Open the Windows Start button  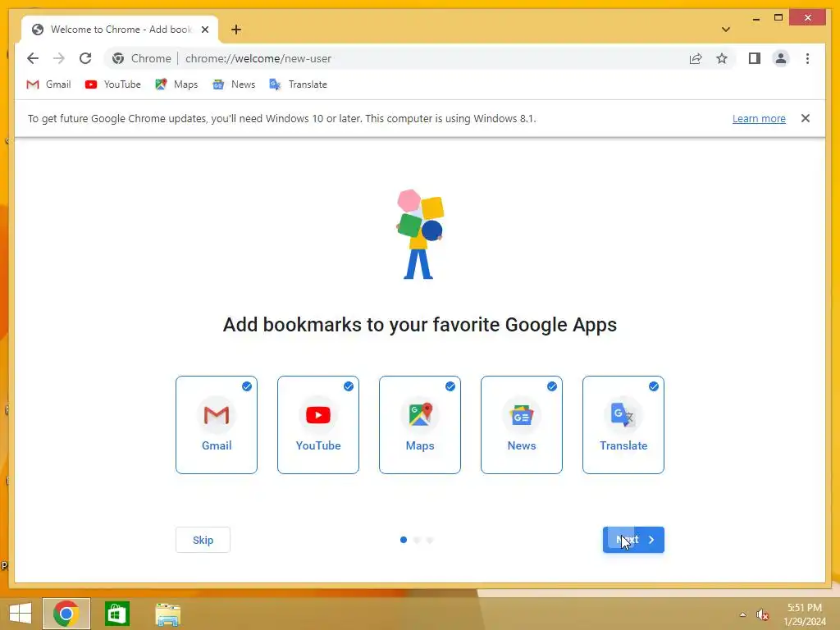21,614
